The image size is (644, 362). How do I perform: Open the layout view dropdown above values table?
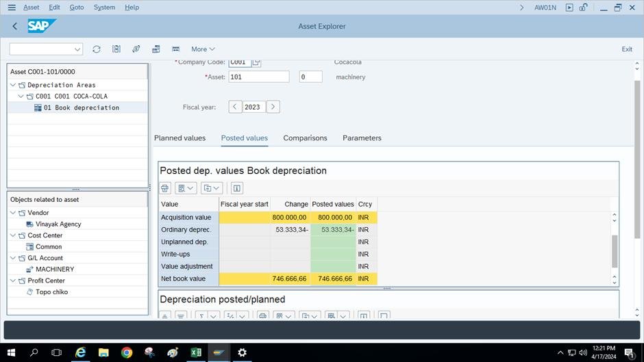[x=185, y=188]
